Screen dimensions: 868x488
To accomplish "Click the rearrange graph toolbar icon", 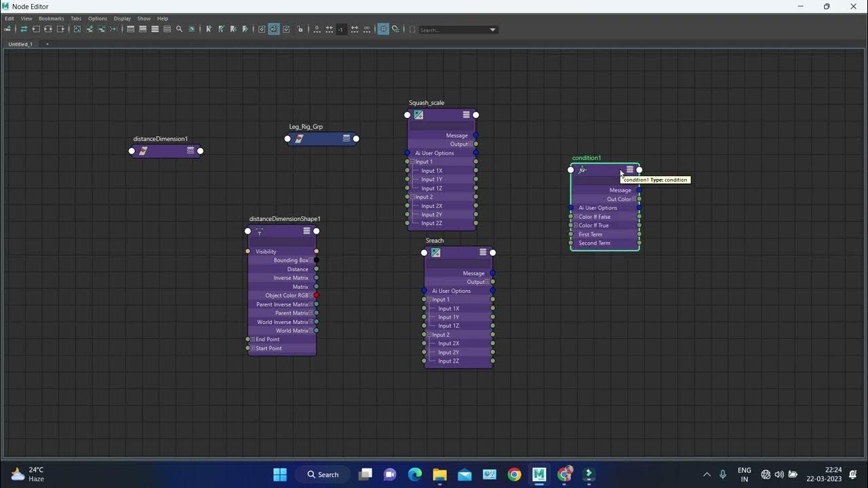I will [114, 29].
